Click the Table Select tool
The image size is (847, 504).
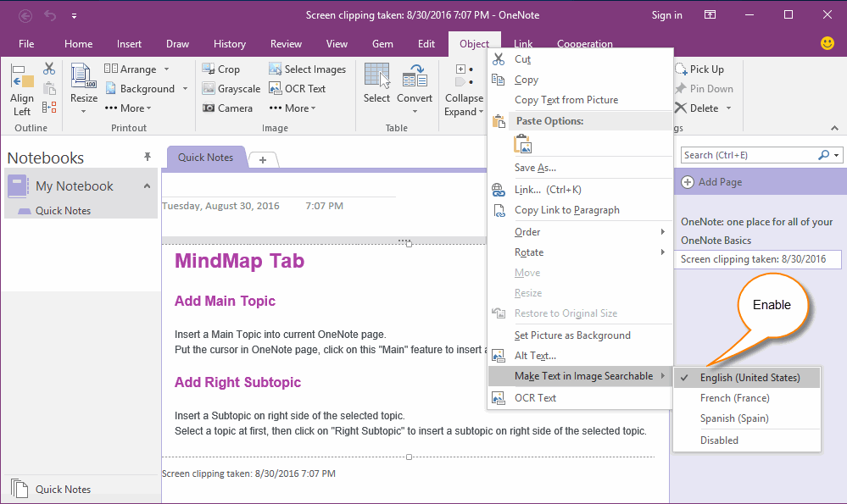coord(376,83)
